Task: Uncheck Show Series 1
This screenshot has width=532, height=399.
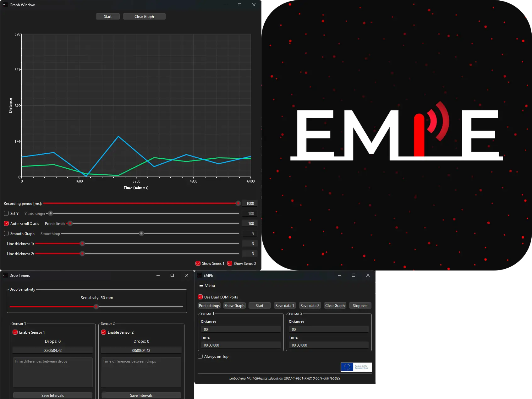Action: click(198, 263)
